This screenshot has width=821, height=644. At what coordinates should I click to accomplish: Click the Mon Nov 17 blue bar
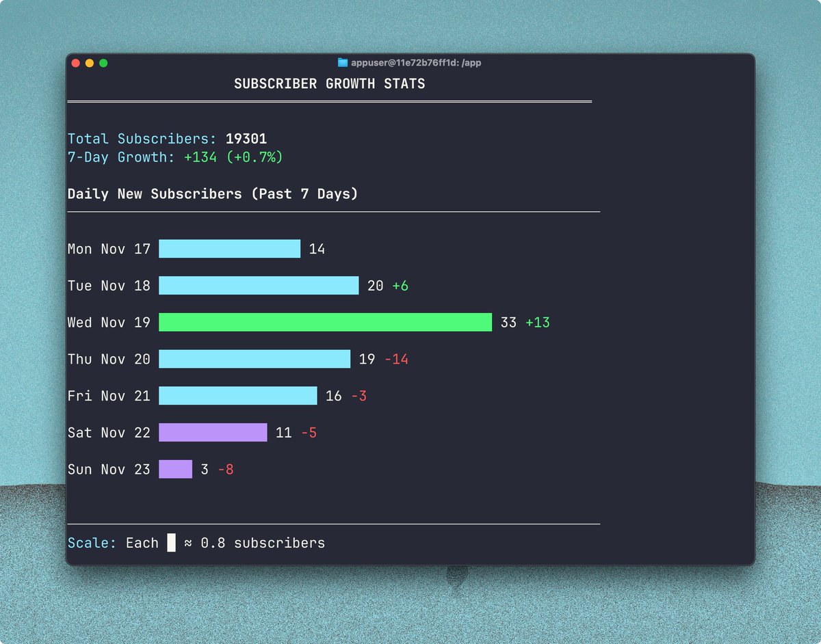click(229, 249)
